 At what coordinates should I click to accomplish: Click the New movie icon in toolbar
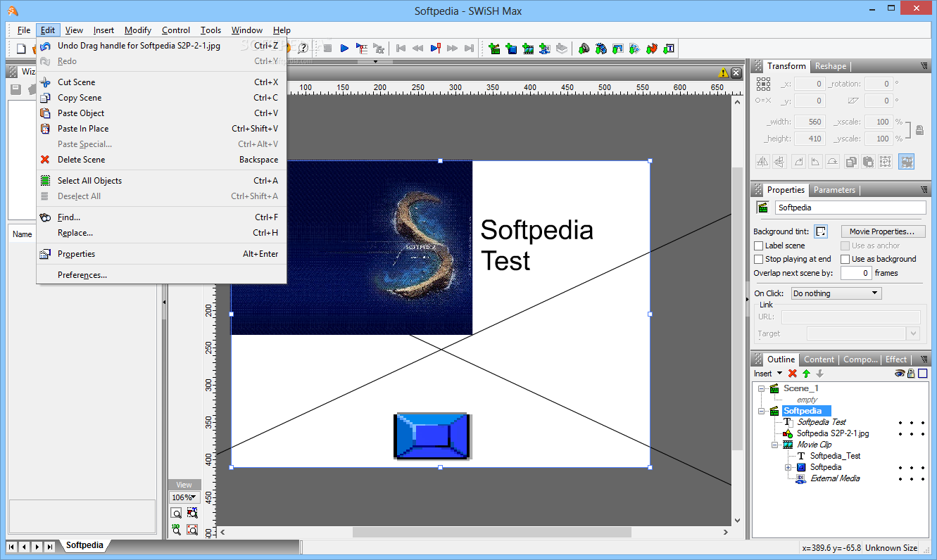pyautogui.click(x=21, y=49)
